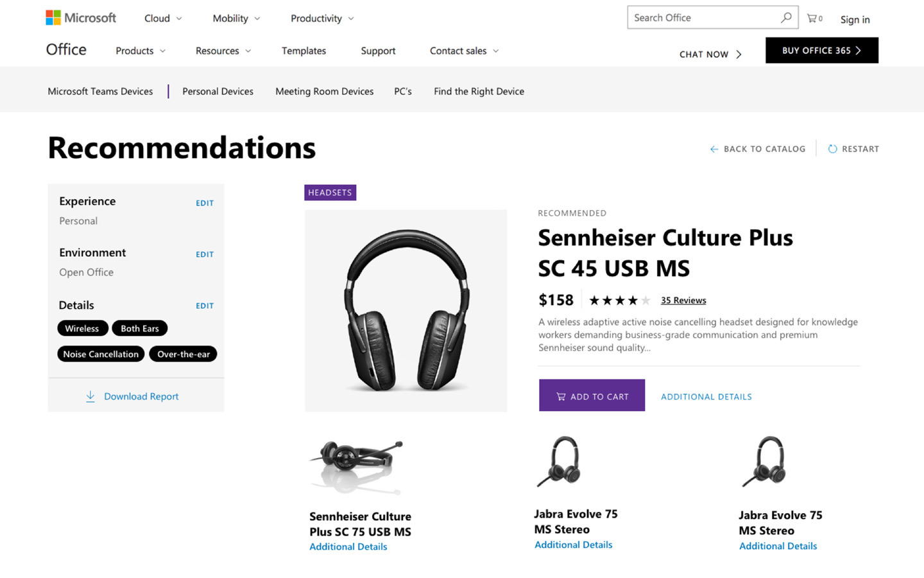Click the Restart circular arrow icon
The height and width of the screenshot is (578, 924).
(832, 148)
